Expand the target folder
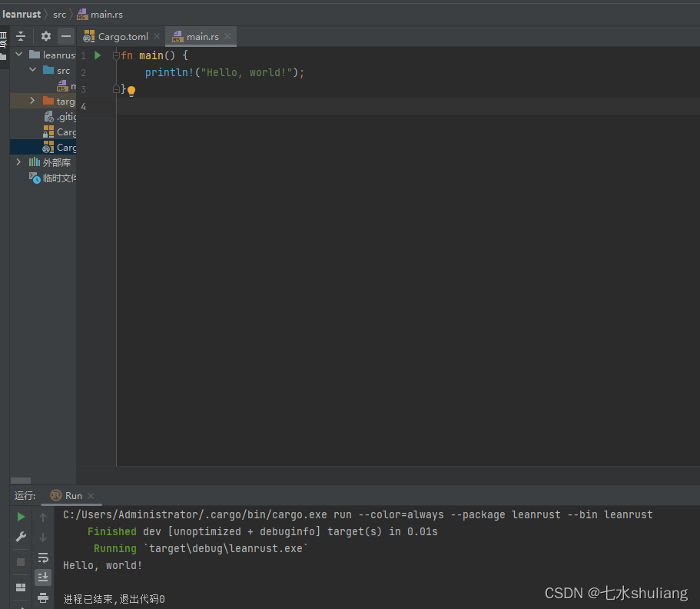Viewport: 700px width, 609px height. click(32, 101)
